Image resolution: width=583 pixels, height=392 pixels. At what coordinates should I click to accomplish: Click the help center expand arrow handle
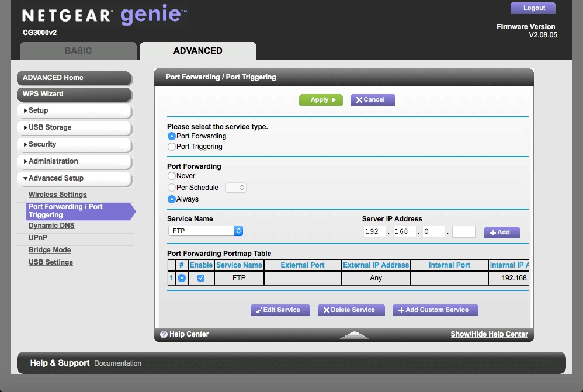point(354,335)
